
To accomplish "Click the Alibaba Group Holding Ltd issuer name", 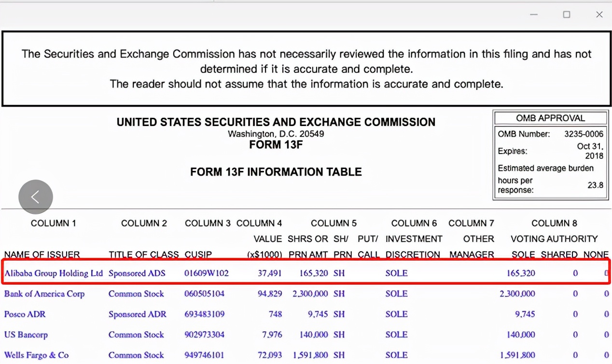I will 54,273.
